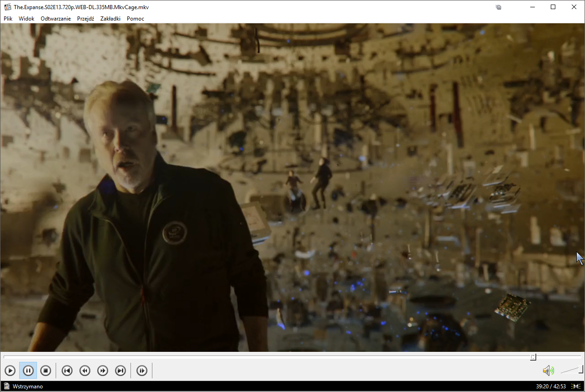The width and height of the screenshot is (585, 392).
Task: Click the volume slider
Action: click(x=571, y=370)
